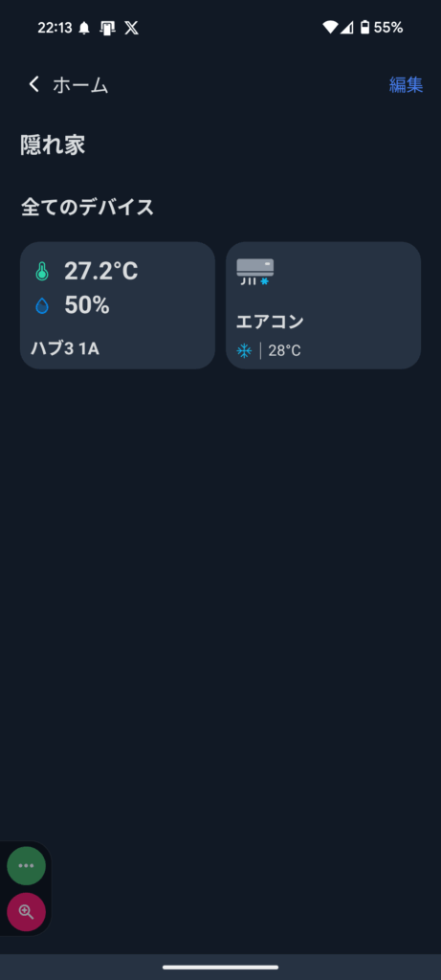Viewport: 441px width, 980px height.
Task: Open the green three-dots floating button
Action: (26, 865)
